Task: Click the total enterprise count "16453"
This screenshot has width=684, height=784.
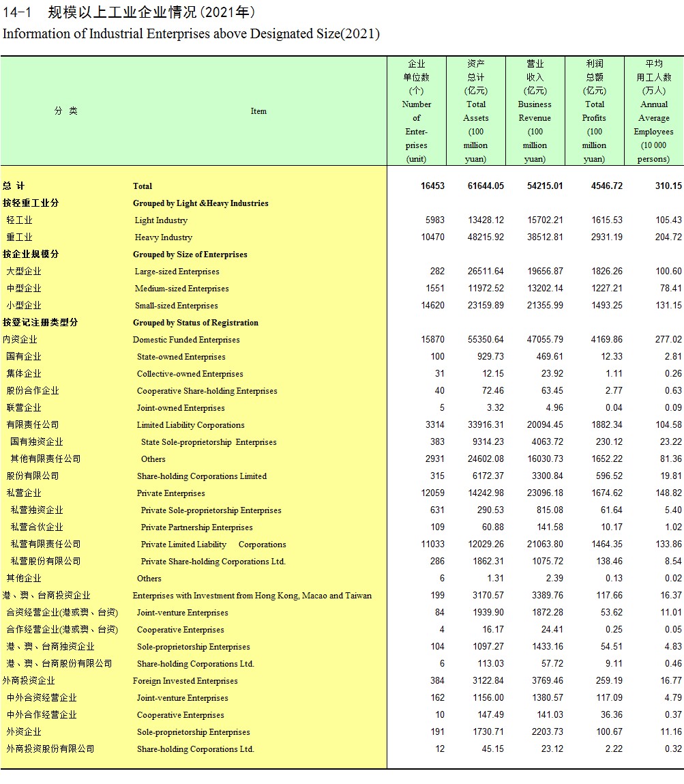Action: (432, 186)
